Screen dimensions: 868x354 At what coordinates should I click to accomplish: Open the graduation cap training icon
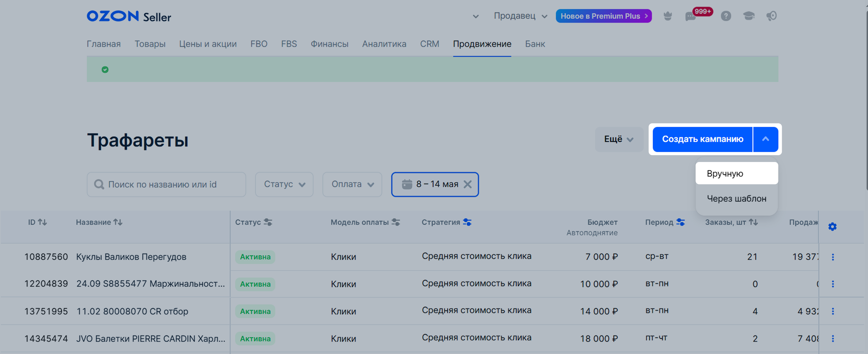click(749, 16)
